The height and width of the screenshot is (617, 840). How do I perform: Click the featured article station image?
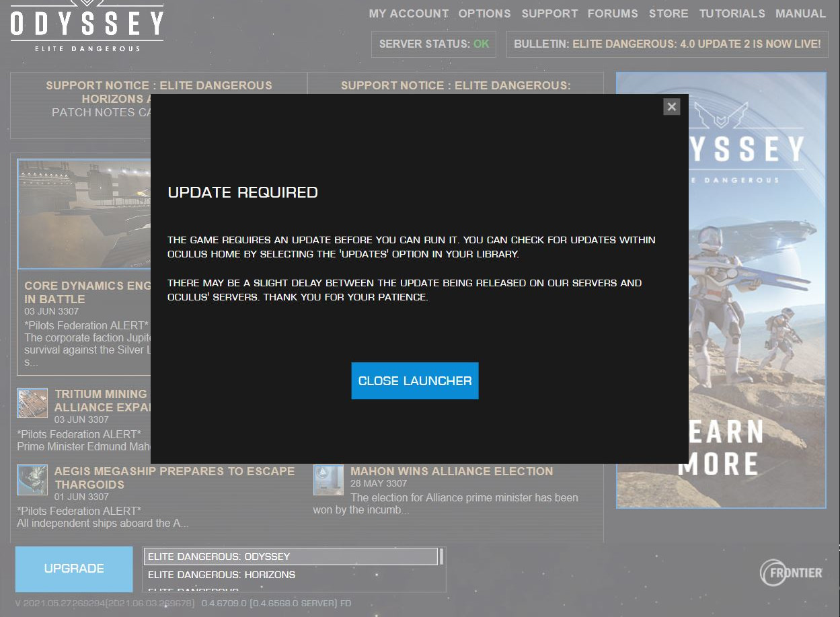coord(84,214)
